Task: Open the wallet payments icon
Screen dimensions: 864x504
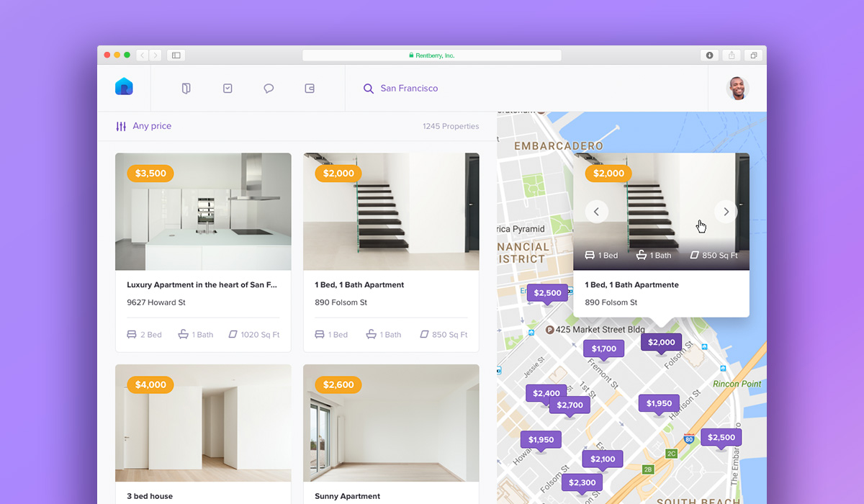Action: point(310,89)
